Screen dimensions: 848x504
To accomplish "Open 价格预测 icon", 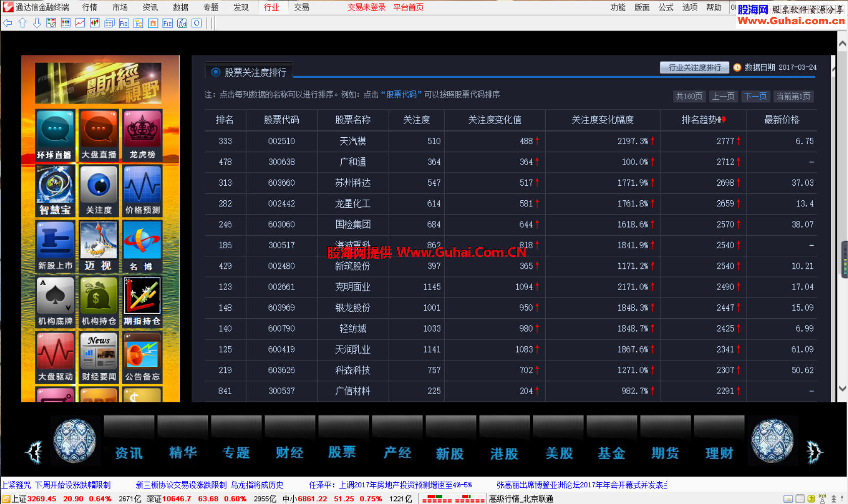I will (x=142, y=191).
